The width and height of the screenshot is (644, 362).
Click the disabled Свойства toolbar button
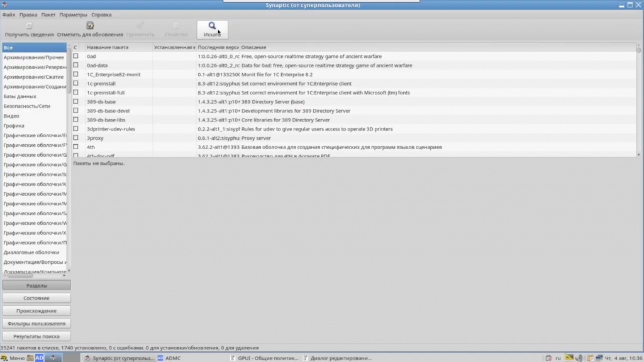point(176,30)
